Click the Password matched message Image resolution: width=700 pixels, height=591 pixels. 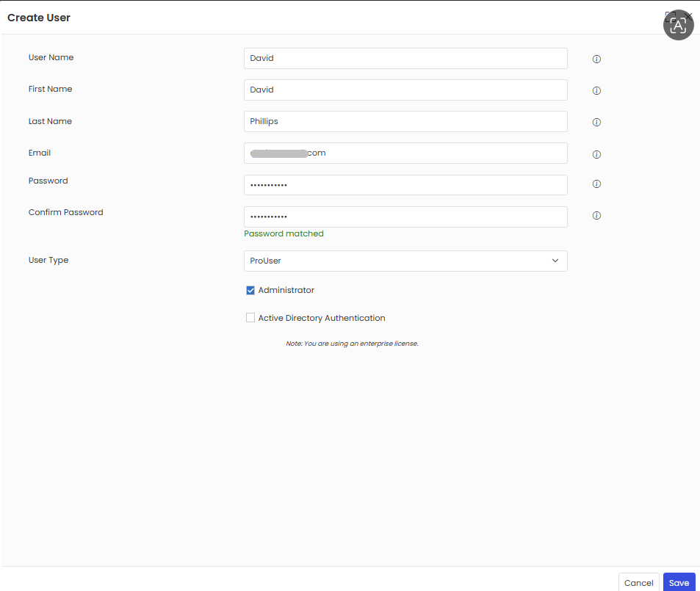pyautogui.click(x=284, y=233)
